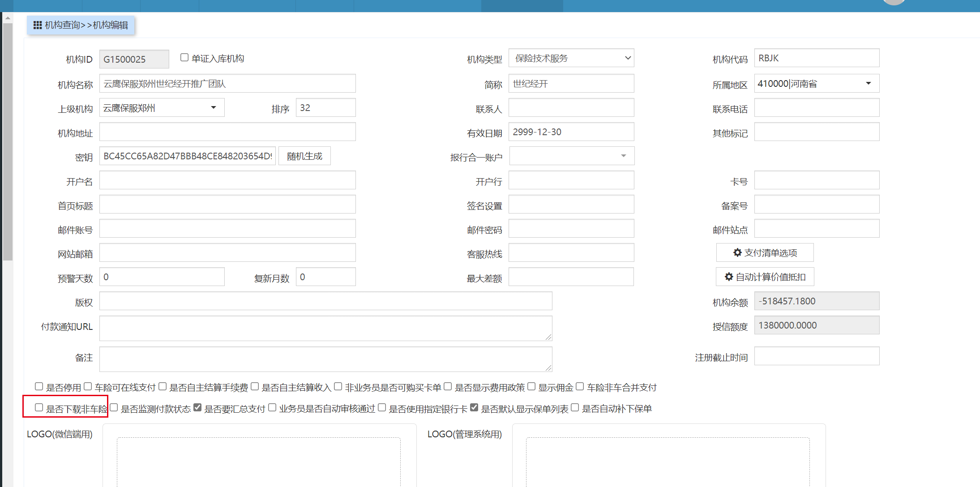Image resolution: width=980 pixels, height=487 pixels.
Task: Click resize handle of 付款通知URL textarea
Action: (x=548, y=337)
